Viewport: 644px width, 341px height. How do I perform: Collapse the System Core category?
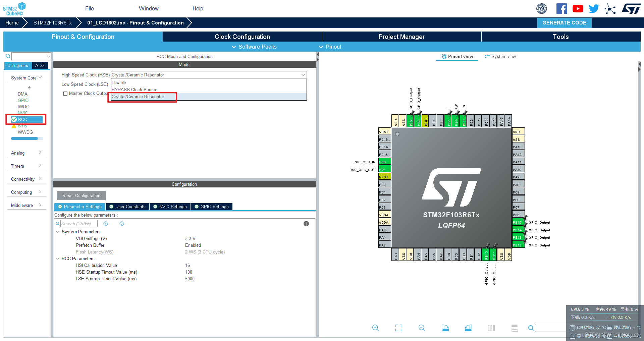click(x=27, y=78)
